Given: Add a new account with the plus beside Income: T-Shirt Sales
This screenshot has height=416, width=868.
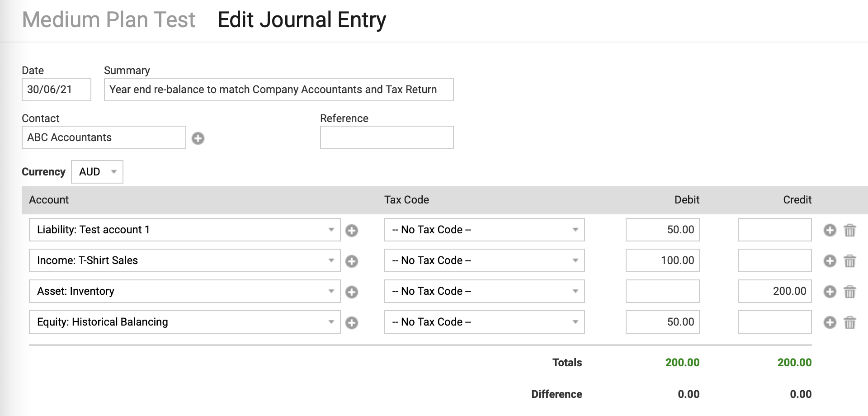Looking at the screenshot, I should (352, 261).
